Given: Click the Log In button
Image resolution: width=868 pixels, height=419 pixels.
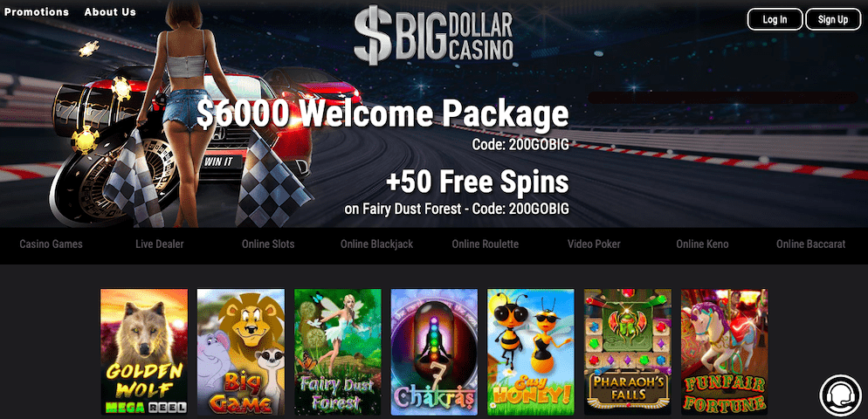Looking at the screenshot, I should pos(775,19).
